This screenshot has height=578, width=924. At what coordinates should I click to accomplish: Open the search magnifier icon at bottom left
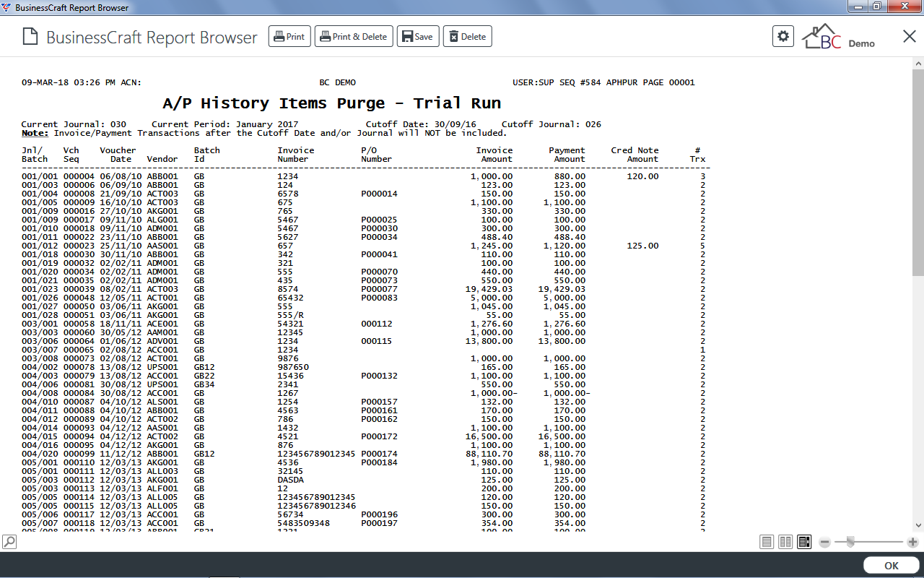9,541
